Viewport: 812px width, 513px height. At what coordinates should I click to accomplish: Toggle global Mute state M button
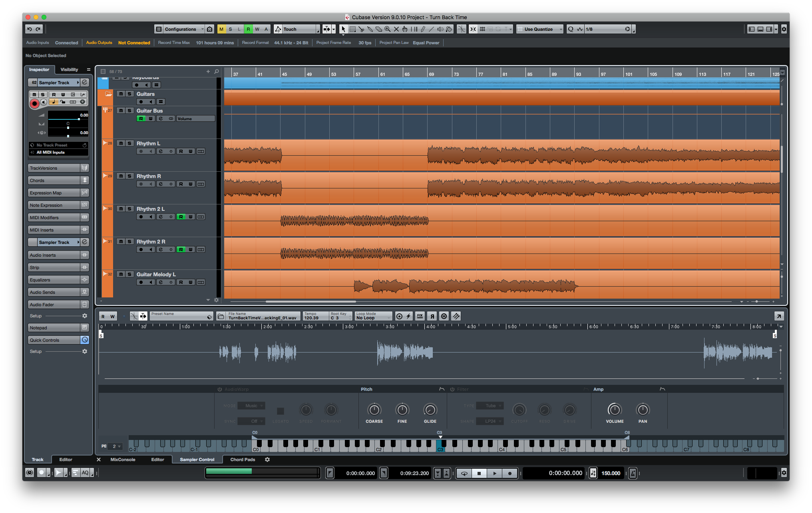pyautogui.click(x=221, y=29)
